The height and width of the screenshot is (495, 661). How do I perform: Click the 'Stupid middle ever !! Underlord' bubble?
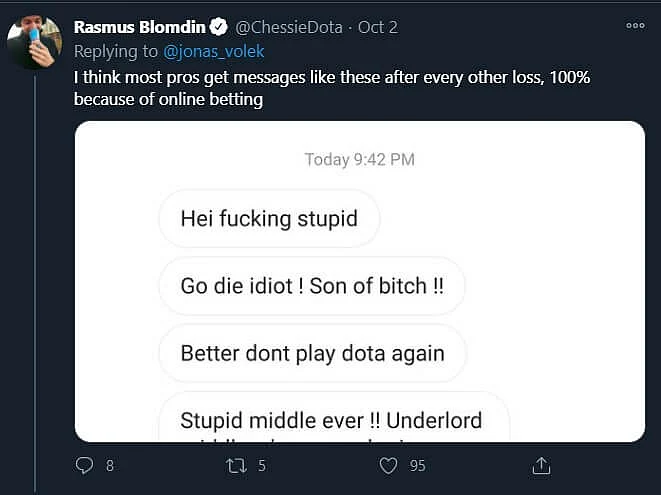pos(334,417)
